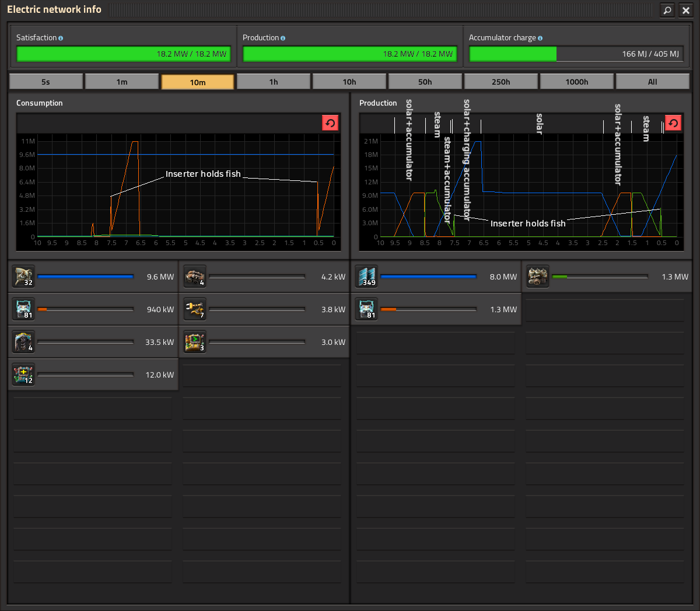Reset the Production graph with the red button
Image resolution: width=700 pixels, height=611 pixels.
[x=673, y=123]
